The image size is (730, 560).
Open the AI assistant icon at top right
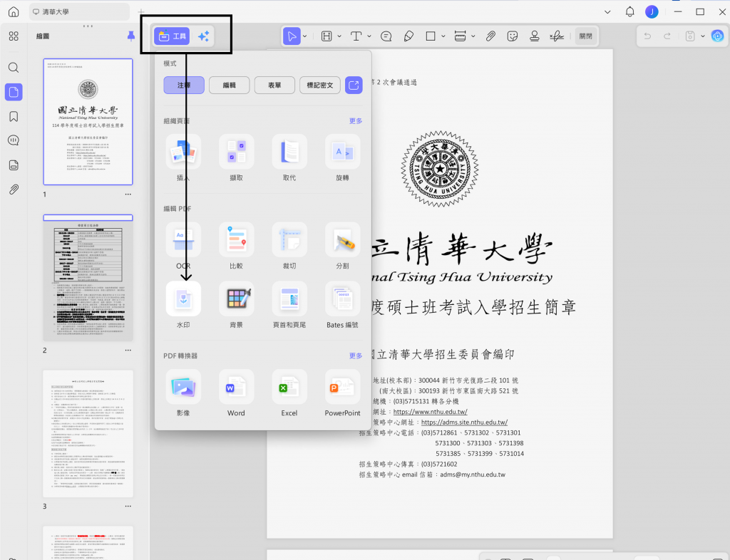[x=717, y=36]
